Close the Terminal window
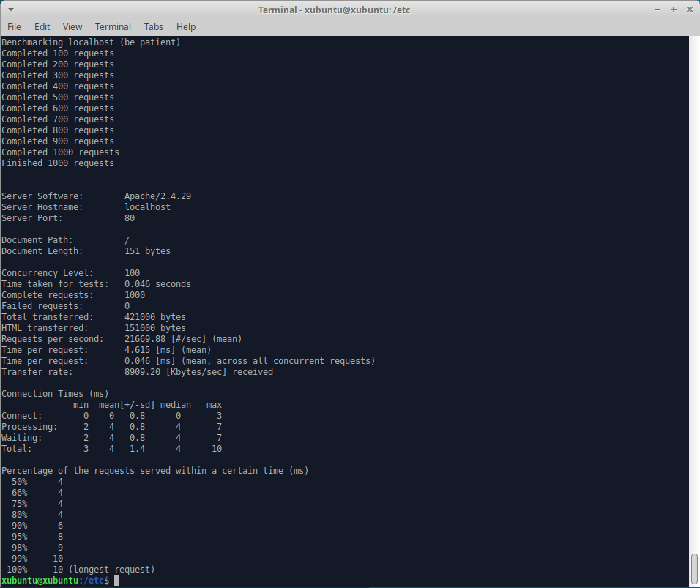 click(x=688, y=10)
